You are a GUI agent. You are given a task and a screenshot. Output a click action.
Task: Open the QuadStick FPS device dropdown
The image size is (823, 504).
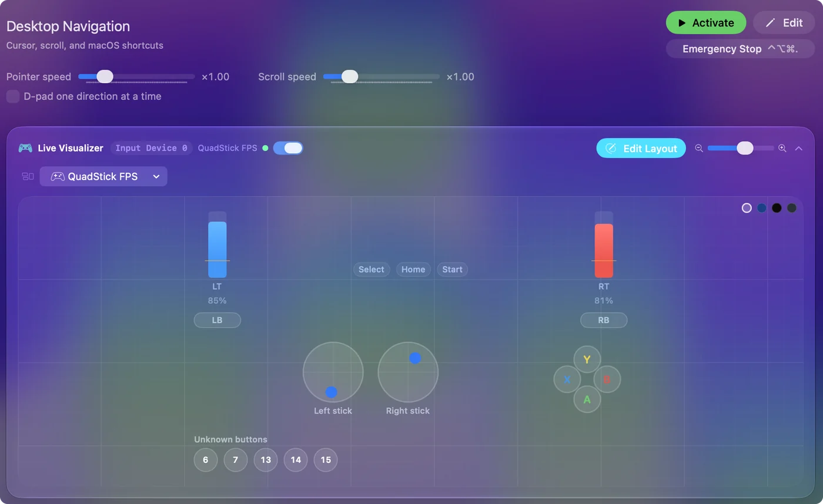tap(103, 176)
